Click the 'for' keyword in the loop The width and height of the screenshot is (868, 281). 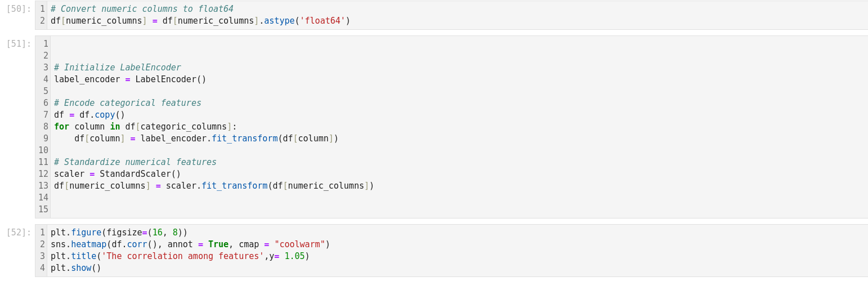pyautogui.click(x=61, y=127)
